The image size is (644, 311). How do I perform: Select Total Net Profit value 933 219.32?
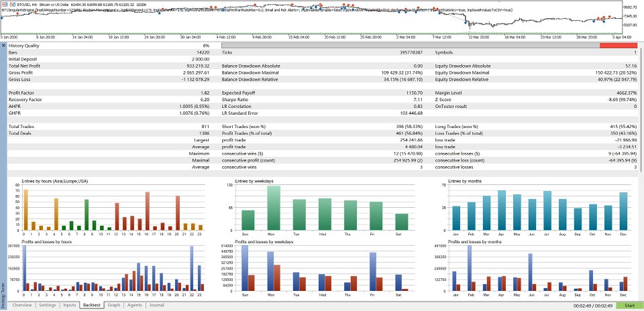coord(198,66)
